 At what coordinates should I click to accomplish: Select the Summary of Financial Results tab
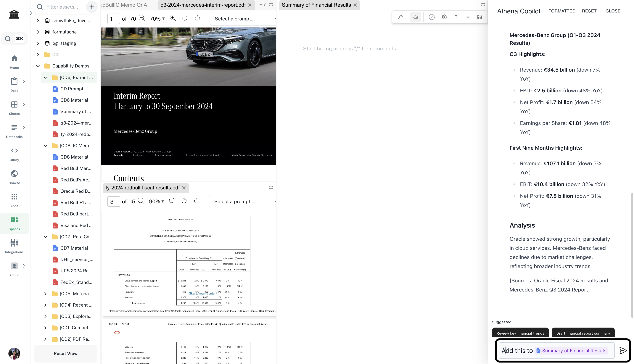[x=316, y=5]
